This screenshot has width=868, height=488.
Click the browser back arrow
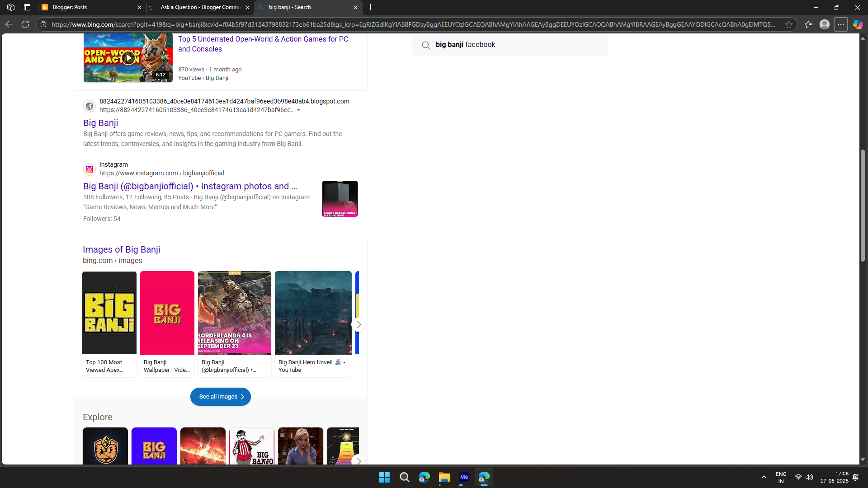click(9, 24)
